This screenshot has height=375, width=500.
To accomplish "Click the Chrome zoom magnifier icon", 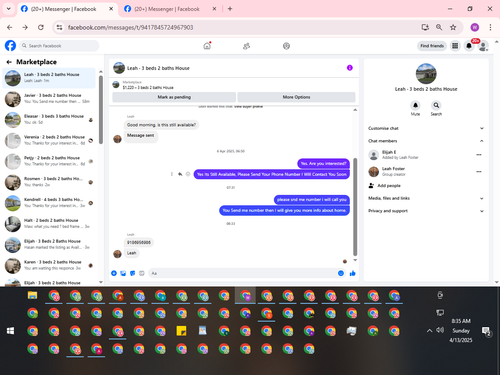I will (439, 27).
